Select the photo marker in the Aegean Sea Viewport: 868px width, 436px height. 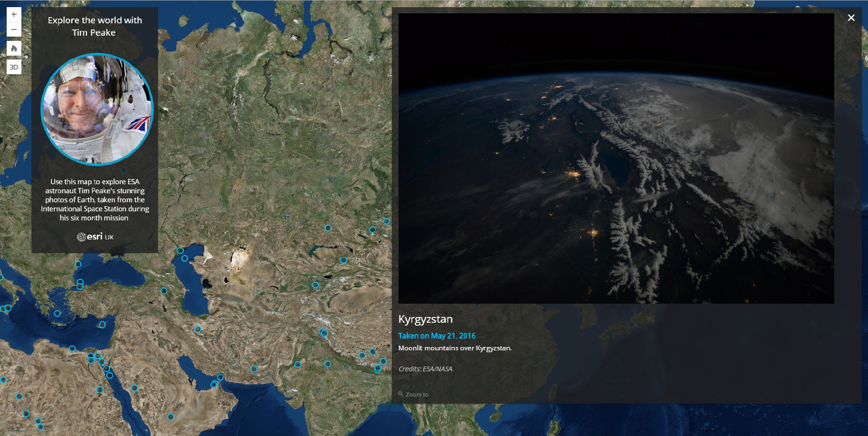(57, 313)
